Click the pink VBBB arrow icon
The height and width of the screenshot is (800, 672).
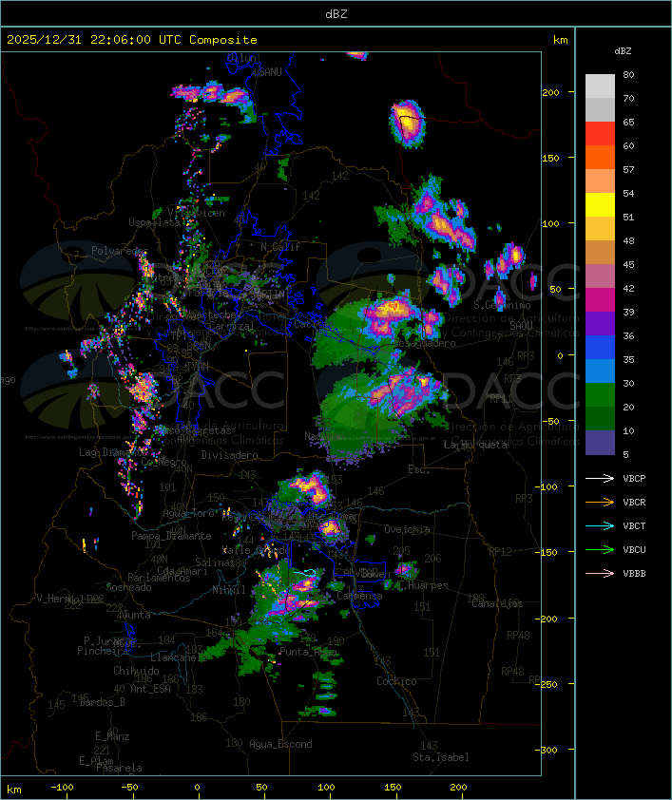(600, 574)
